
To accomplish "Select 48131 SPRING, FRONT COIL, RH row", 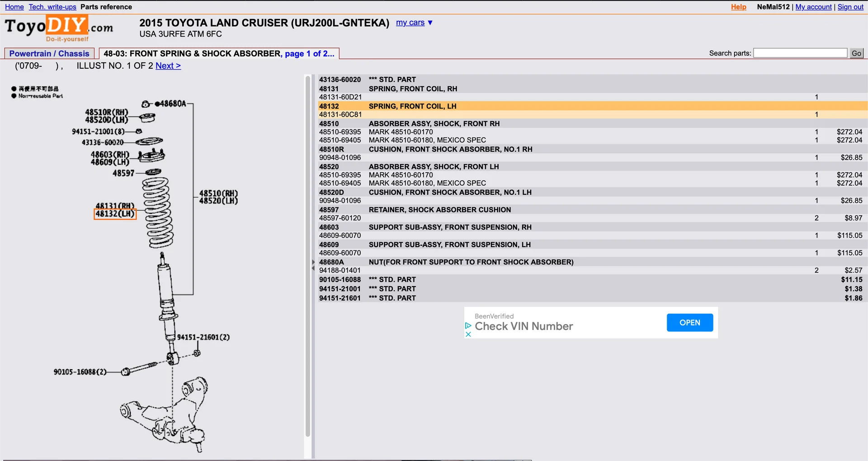I will 593,89.
